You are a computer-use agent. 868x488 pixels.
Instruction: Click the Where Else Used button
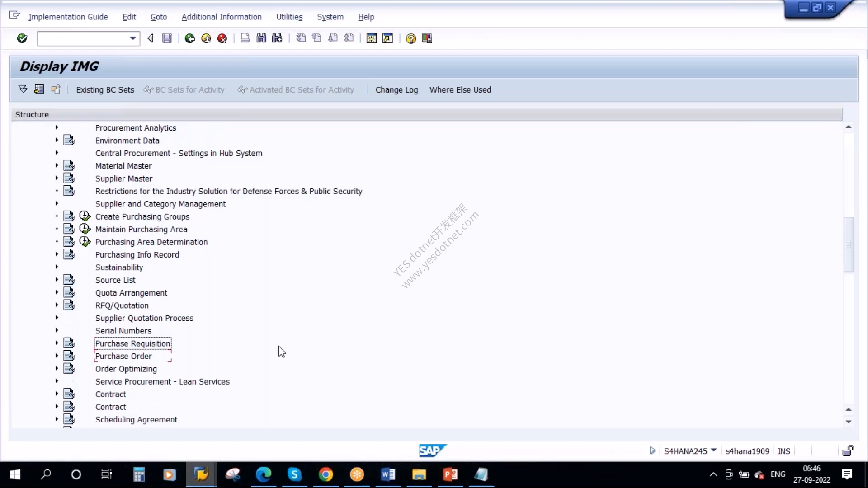460,89
